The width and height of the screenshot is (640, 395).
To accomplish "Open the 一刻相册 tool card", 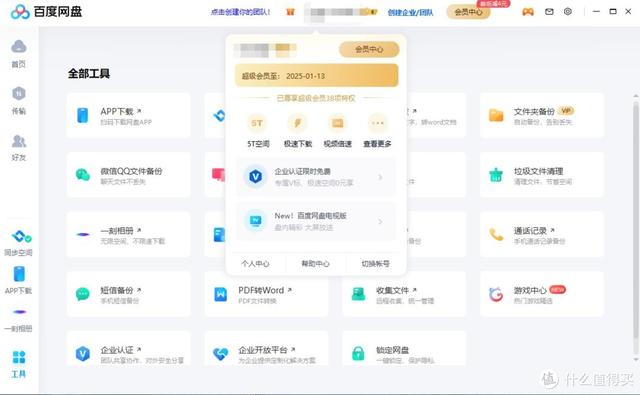I will click(129, 234).
